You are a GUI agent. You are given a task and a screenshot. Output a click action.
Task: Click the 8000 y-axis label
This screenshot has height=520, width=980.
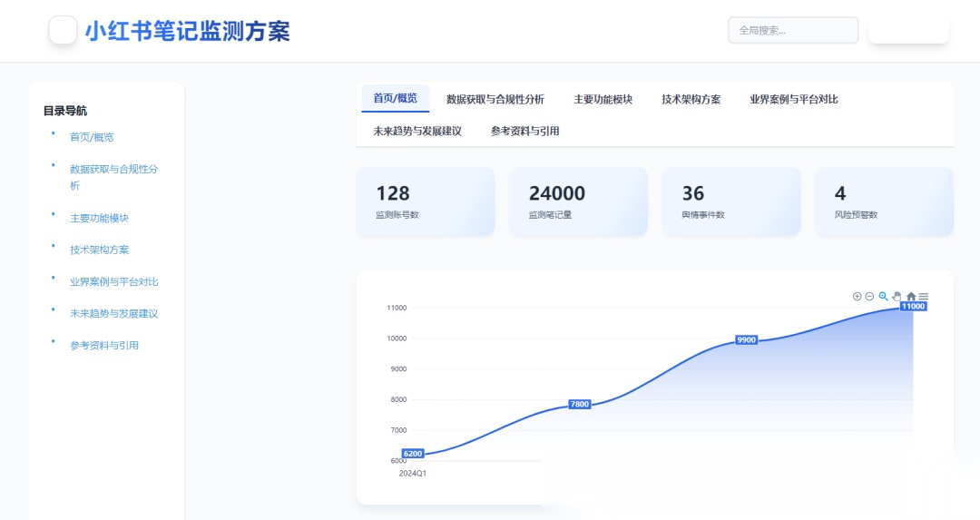(398, 399)
